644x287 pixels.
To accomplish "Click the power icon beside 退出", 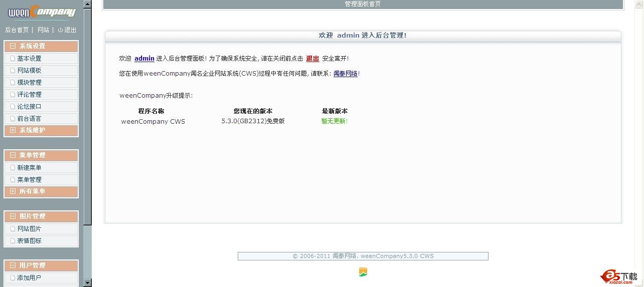I will pyautogui.click(x=60, y=30).
